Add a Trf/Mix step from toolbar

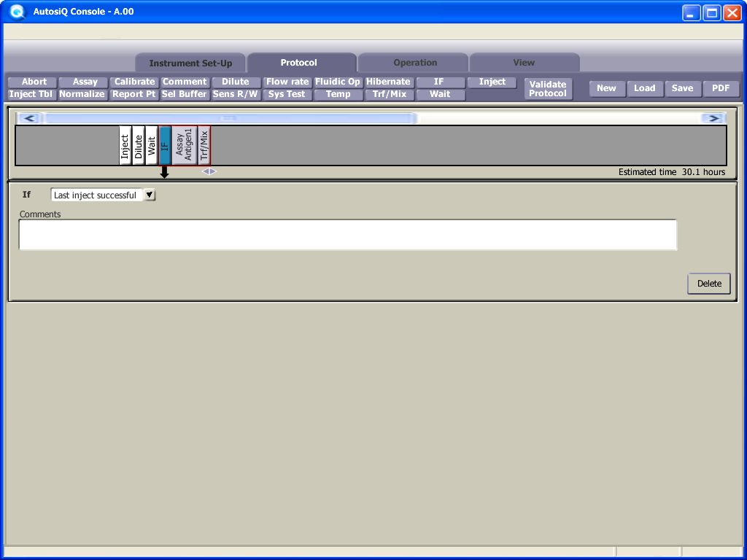390,94
